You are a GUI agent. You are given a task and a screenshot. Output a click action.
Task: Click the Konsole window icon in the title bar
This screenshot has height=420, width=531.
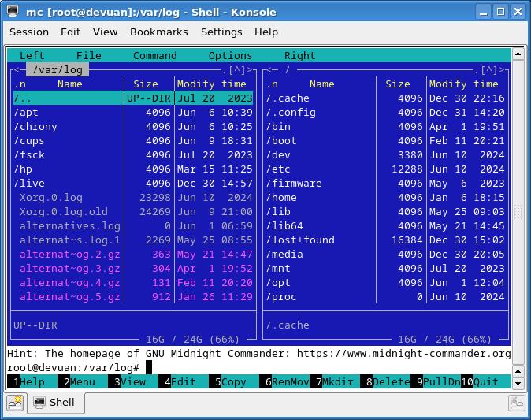(x=13, y=11)
